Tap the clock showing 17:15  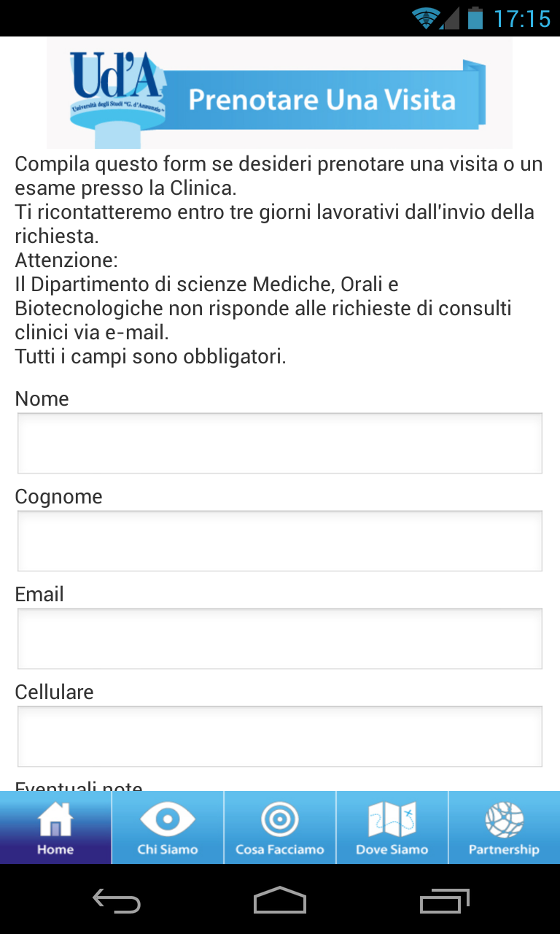coord(521,18)
